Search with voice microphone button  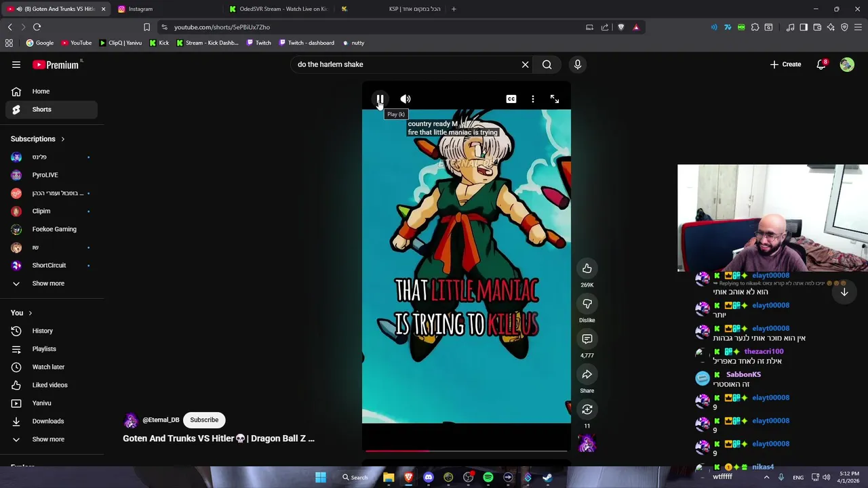(x=578, y=64)
